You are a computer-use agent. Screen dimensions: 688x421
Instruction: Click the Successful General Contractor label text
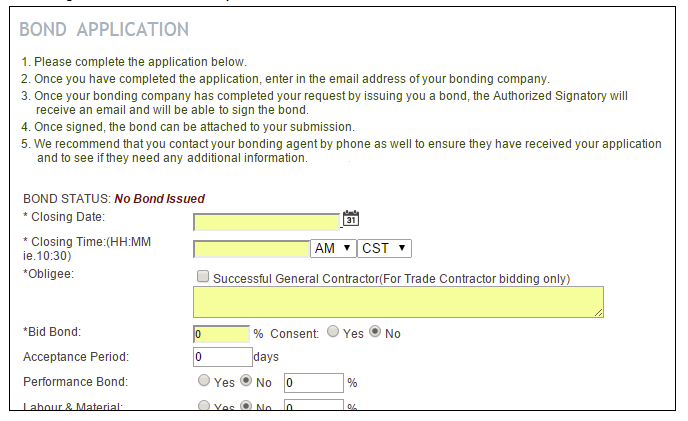click(x=391, y=279)
